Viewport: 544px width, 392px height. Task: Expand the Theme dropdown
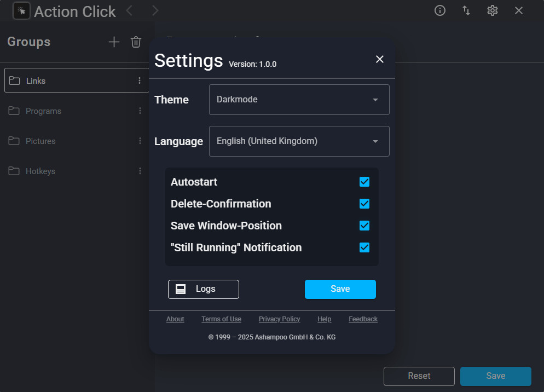click(299, 100)
